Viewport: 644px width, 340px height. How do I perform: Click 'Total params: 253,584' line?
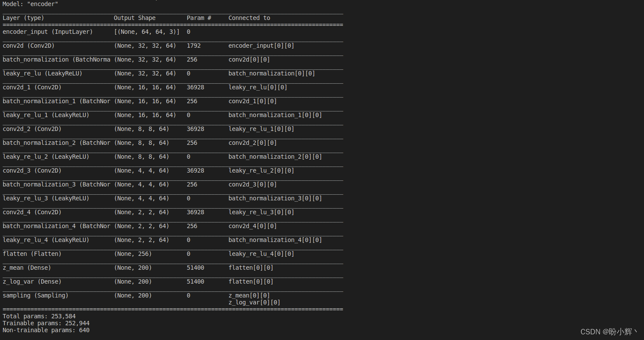39,316
